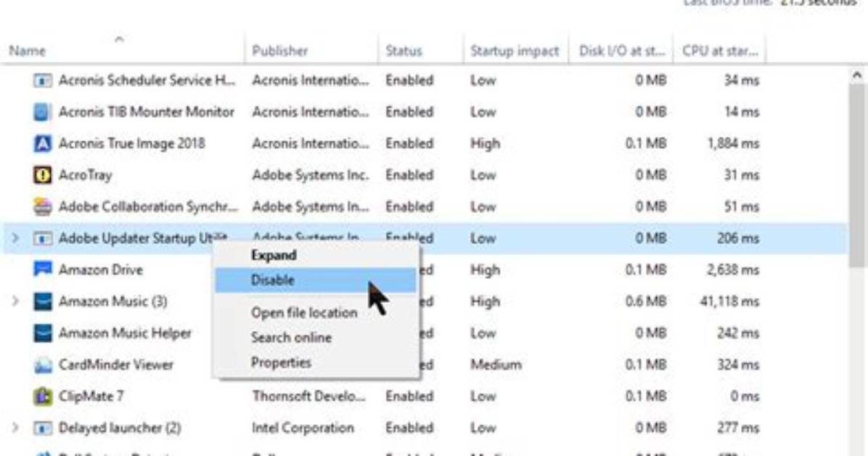Choose Disable in the context menu

316,280
